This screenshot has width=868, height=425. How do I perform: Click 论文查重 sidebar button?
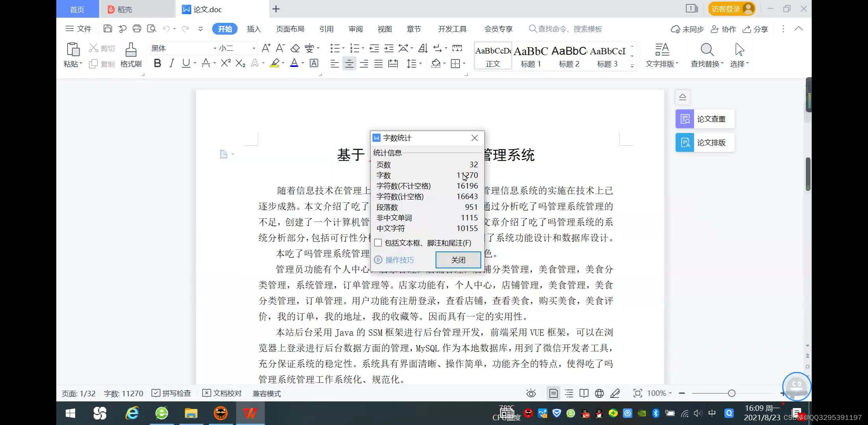click(705, 119)
